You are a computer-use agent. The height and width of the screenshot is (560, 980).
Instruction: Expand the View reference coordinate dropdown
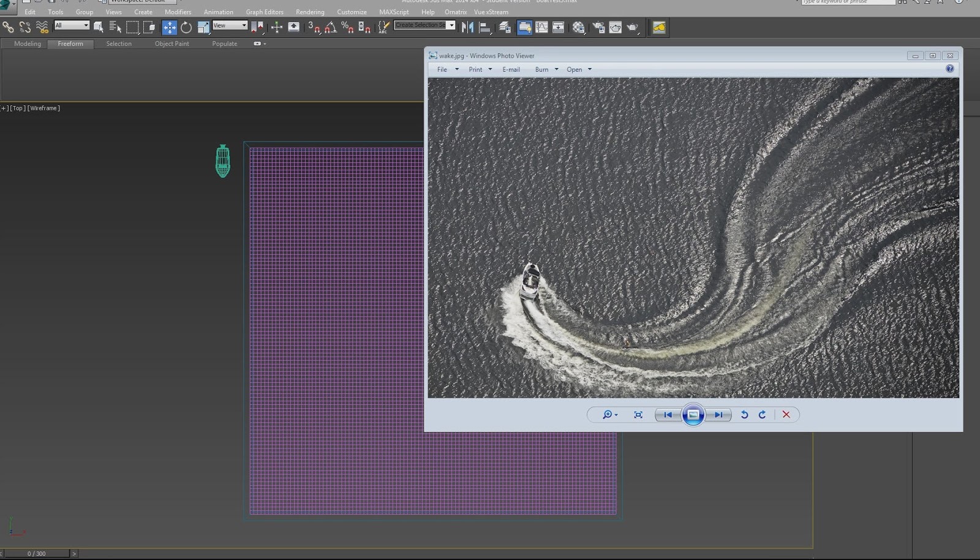click(x=230, y=25)
